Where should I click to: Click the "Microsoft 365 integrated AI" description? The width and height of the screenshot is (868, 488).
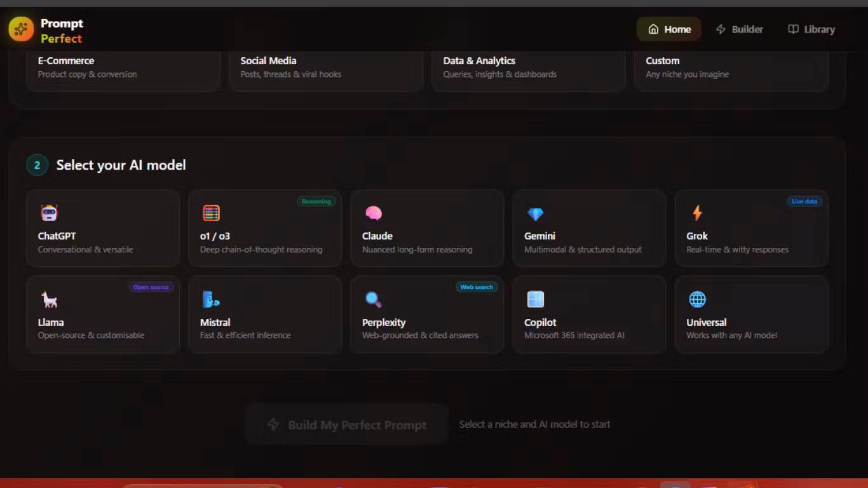pyautogui.click(x=574, y=335)
